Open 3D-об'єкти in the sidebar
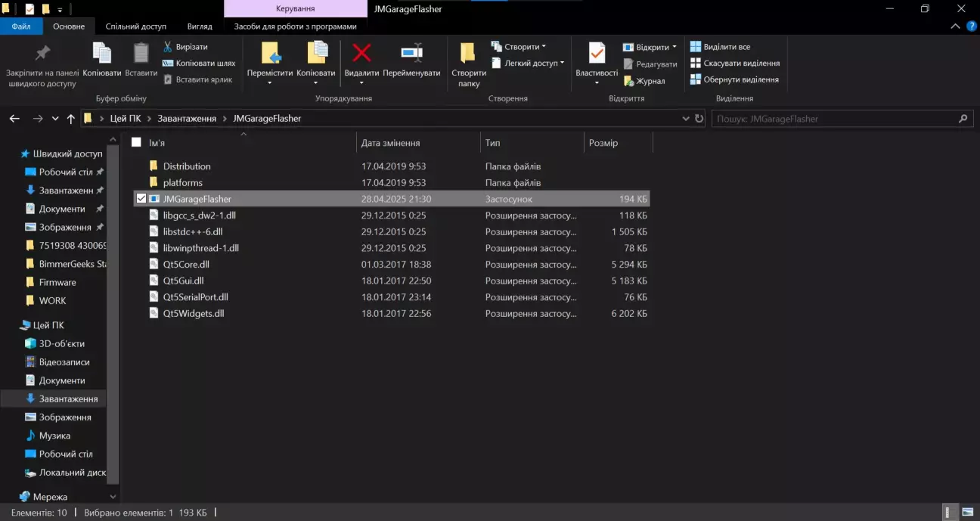Viewport: 980px width, 521px height. (54, 344)
